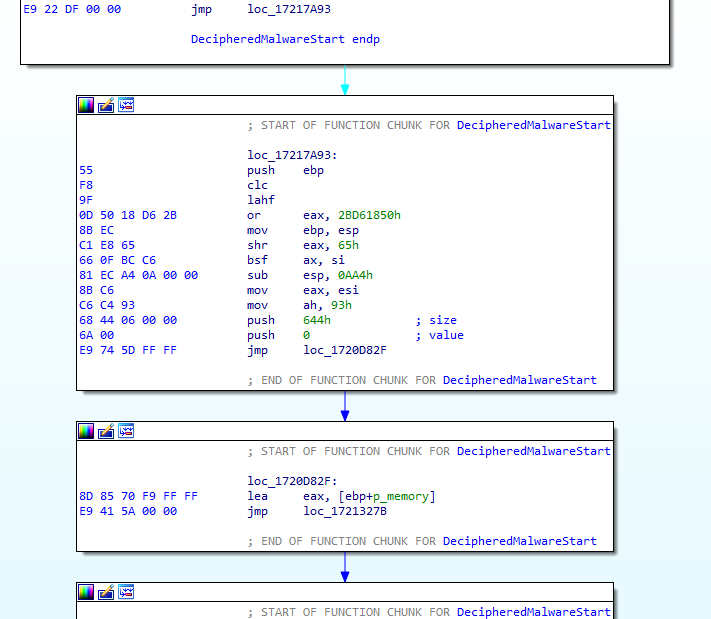Click the constant 2BD61850h

coord(370,215)
